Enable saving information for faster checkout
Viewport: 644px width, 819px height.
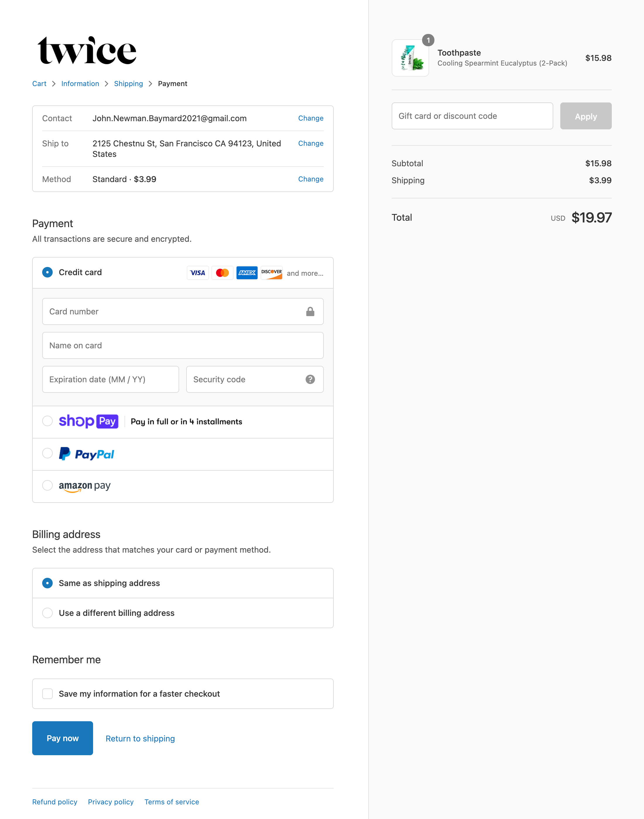(x=47, y=693)
